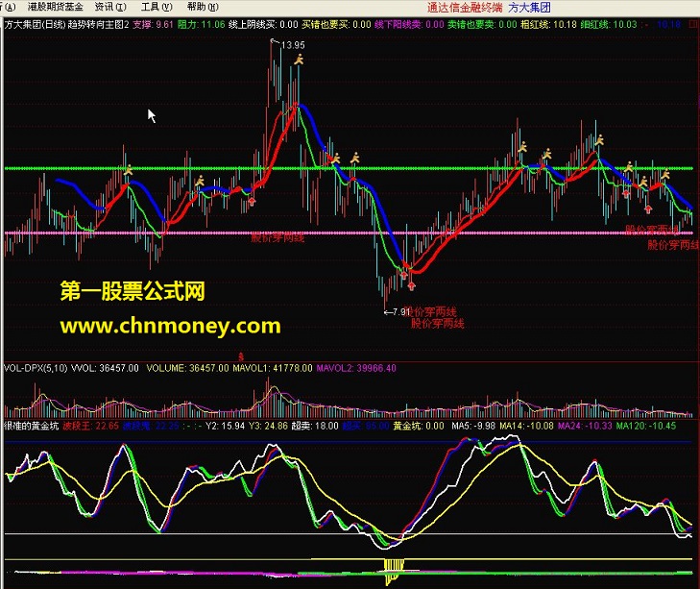Click the 粗红线: 10.18 value

(x=548, y=25)
